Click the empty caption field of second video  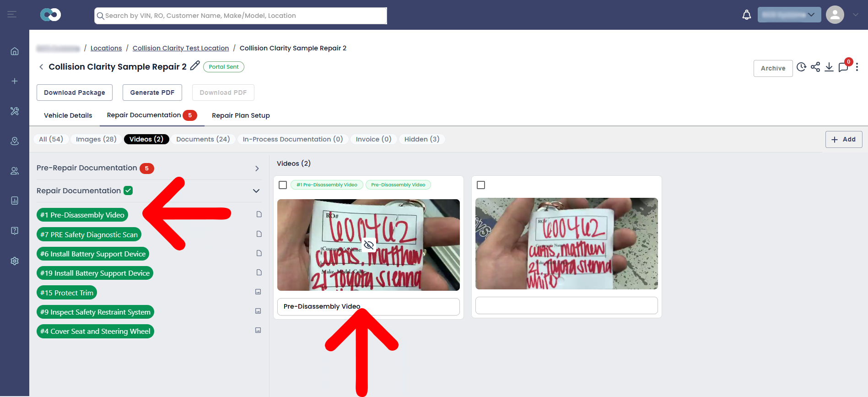click(566, 305)
